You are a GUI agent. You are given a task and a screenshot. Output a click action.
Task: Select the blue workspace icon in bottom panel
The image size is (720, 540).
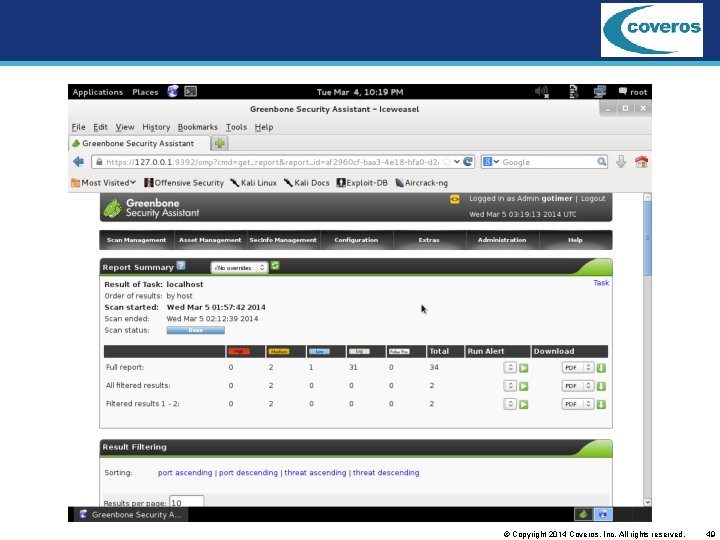tap(603, 514)
